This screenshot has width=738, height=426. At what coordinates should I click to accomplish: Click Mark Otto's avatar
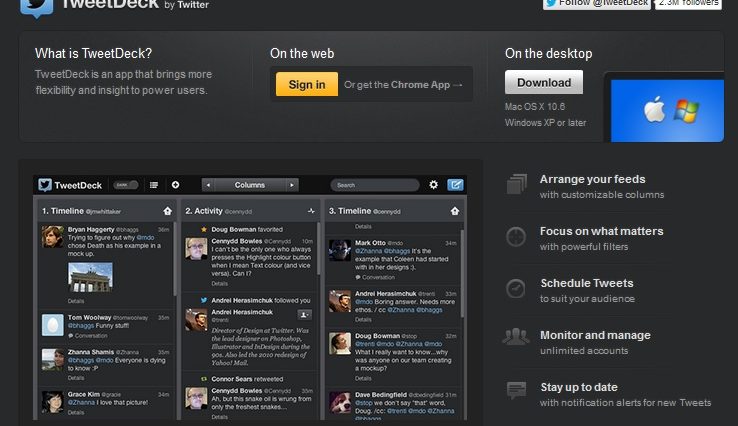click(x=340, y=250)
